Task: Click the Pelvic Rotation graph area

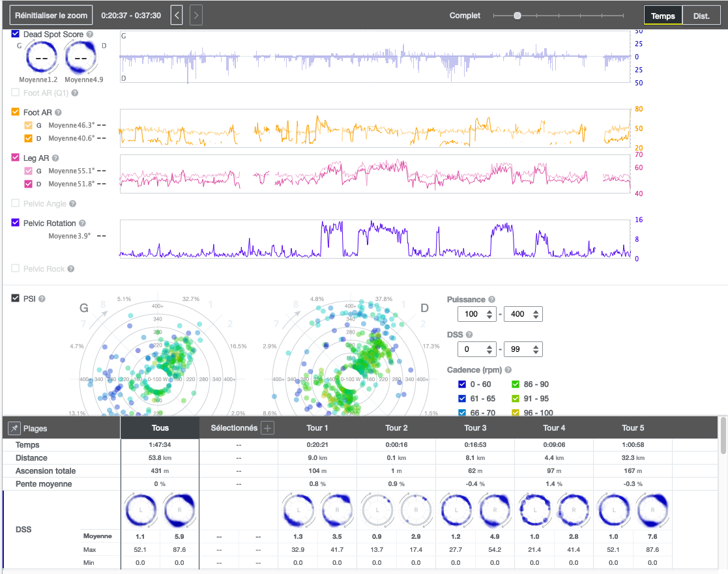Action: click(375, 238)
